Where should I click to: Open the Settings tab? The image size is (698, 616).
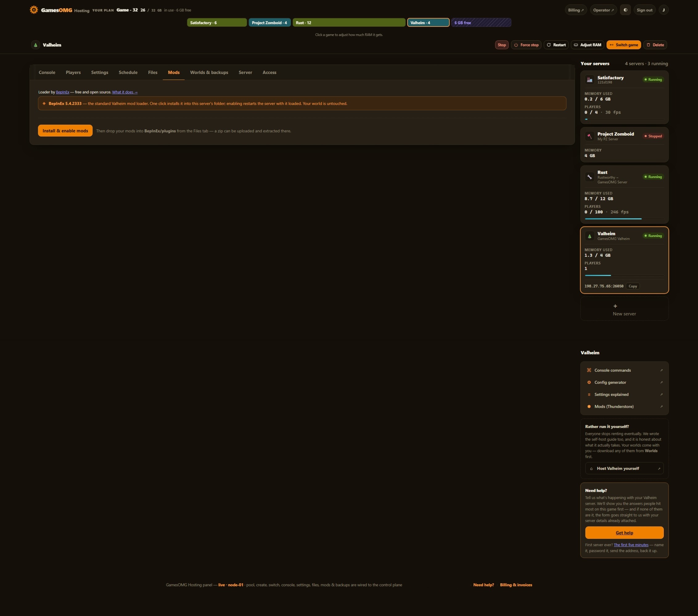[100, 72]
